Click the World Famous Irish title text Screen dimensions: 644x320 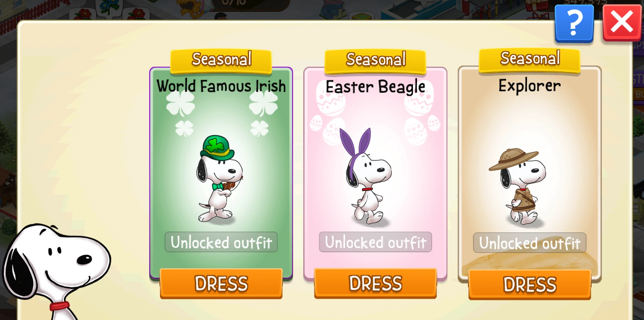point(221,86)
